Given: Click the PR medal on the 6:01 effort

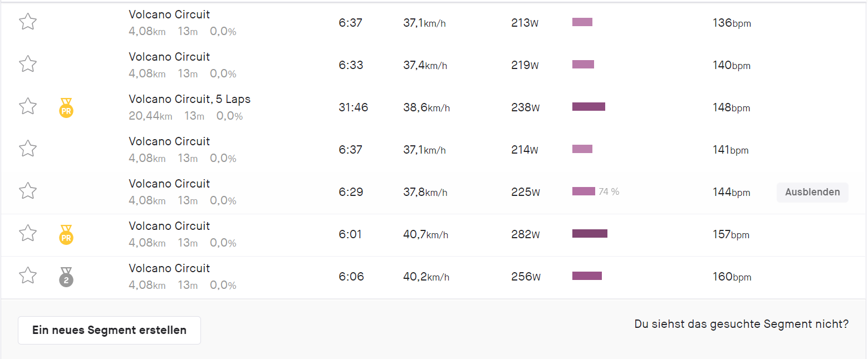Looking at the screenshot, I should pyautogui.click(x=66, y=234).
